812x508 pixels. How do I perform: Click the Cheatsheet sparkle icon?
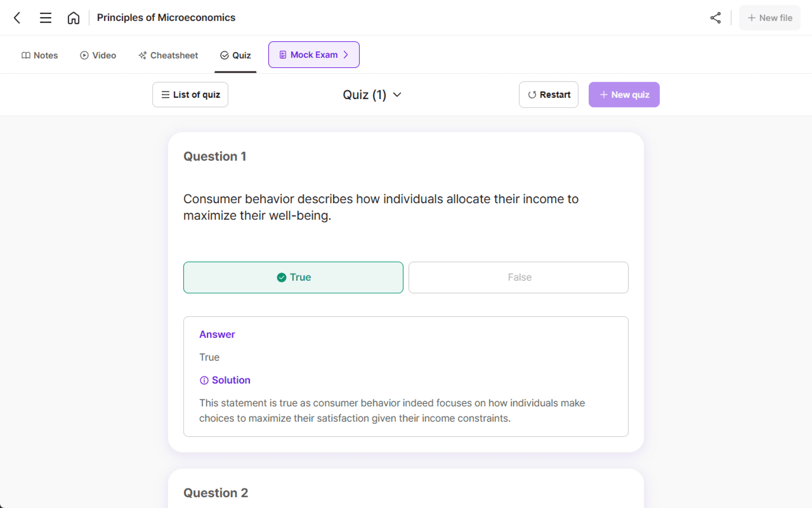[x=142, y=55]
